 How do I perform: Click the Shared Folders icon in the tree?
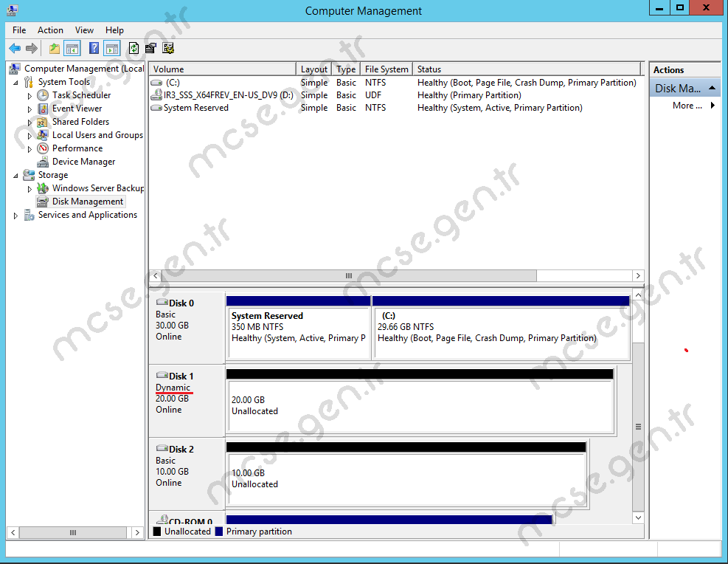(43, 122)
